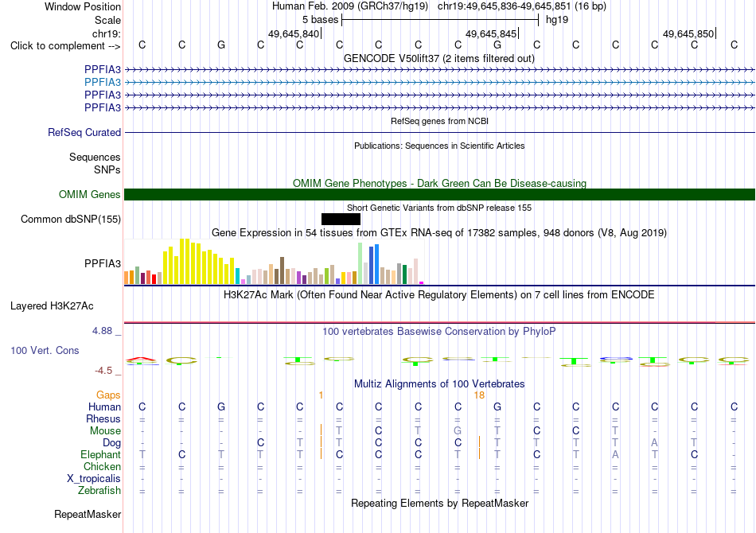
Task: Select the Human alignment row label
Action: point(104,407)
